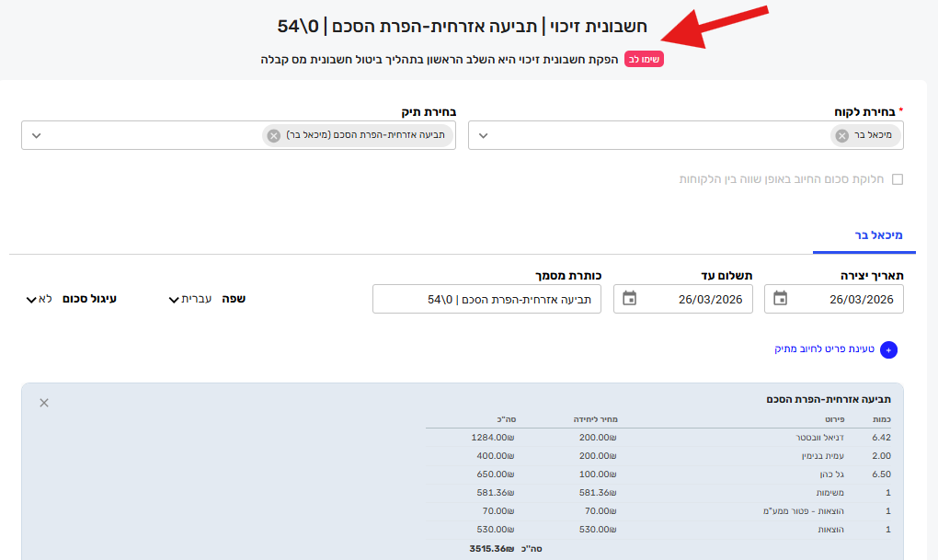938x560 pixels.
Task: Close the תביעה אזרחית-הפרת הסכם items panel
Action: click(44, 403)
